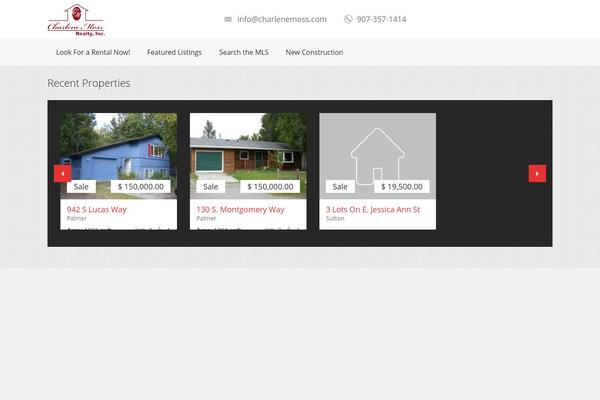Click the Recent Properties heading
The height and width of the screenshot is (400, 600).
coord(89,83)
